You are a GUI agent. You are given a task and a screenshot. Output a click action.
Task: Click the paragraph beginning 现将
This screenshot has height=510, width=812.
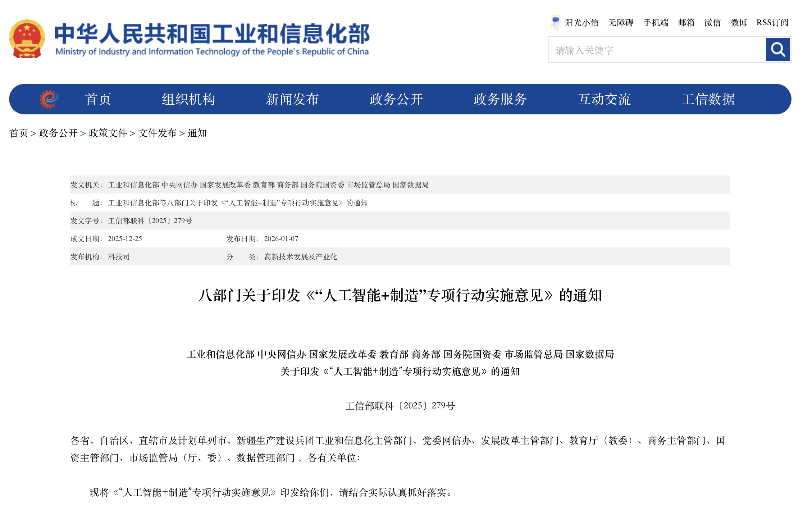(271, 492)
